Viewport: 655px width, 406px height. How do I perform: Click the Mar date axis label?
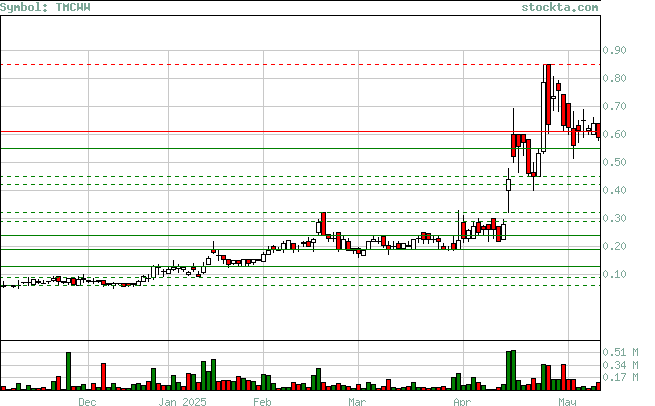click(357, 402)
